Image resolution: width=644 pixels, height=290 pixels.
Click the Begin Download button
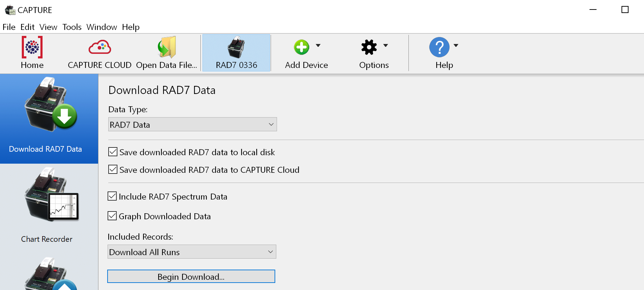[x=191, y=277]
